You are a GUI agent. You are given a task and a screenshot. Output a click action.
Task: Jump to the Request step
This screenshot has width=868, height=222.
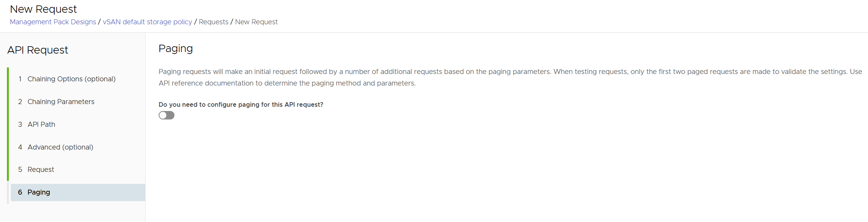[x=40, y=170]
